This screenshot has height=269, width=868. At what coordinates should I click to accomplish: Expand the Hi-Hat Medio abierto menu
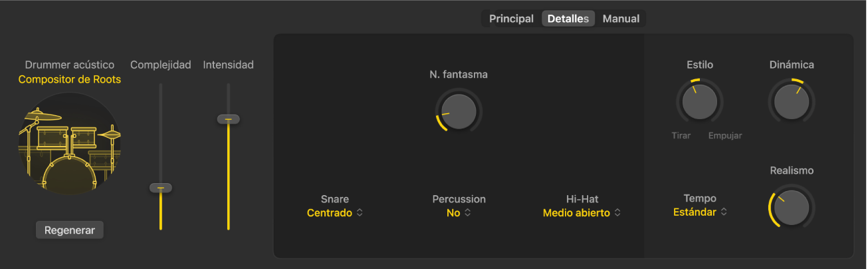(x=582, y=213)
